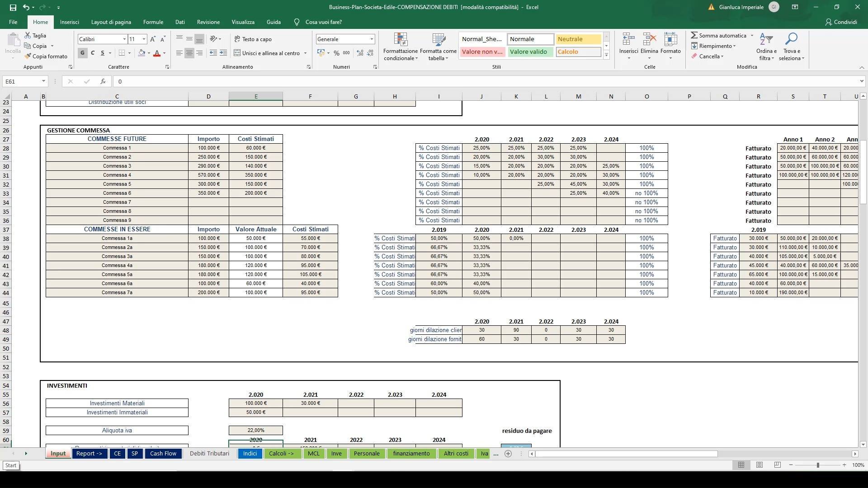The width and height of the screenshot is (868, 488).
Task: Click the fx insert function icon
Action: (x=103, y=81)
